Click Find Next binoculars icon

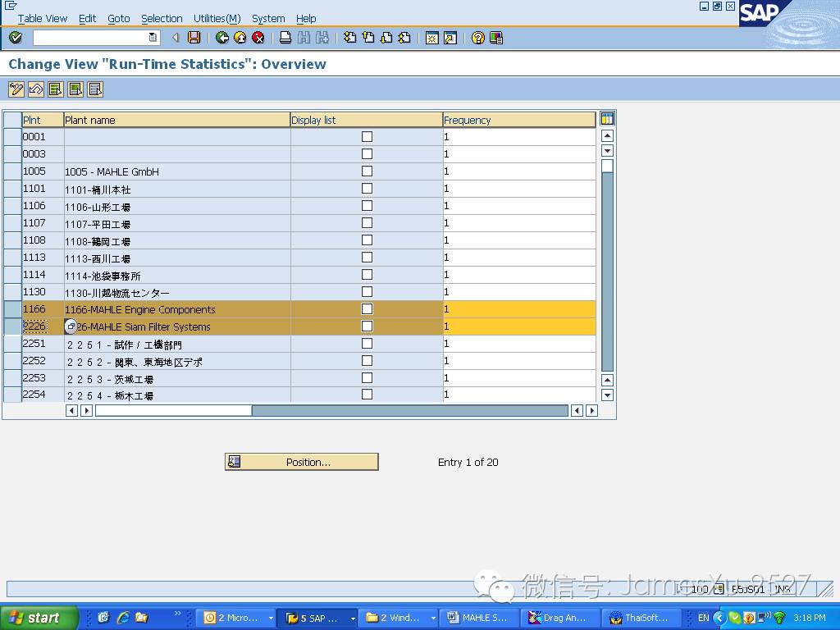point(322,38)
